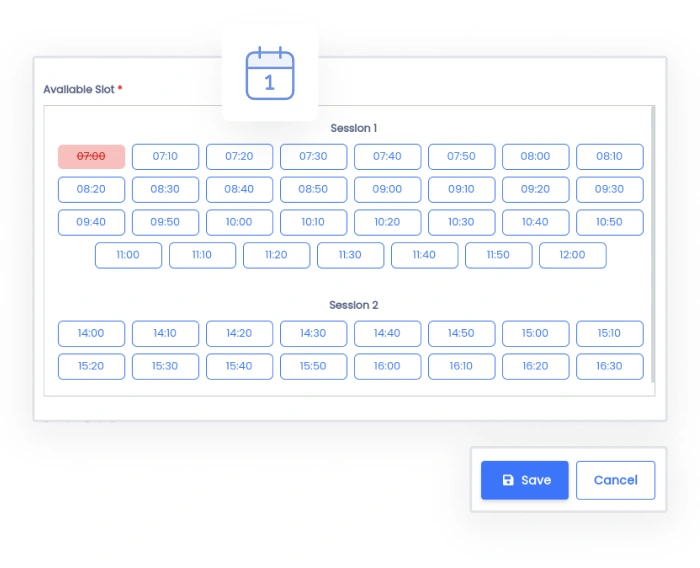Screen dimensions: 700x568
Task: Pick the 08:50 time slot
Action: 313,190
